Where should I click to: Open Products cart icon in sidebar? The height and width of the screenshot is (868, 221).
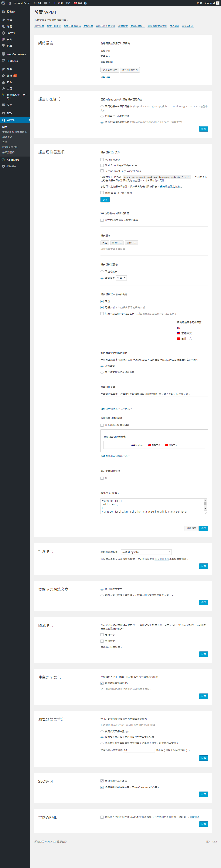(x=3, y=61)
